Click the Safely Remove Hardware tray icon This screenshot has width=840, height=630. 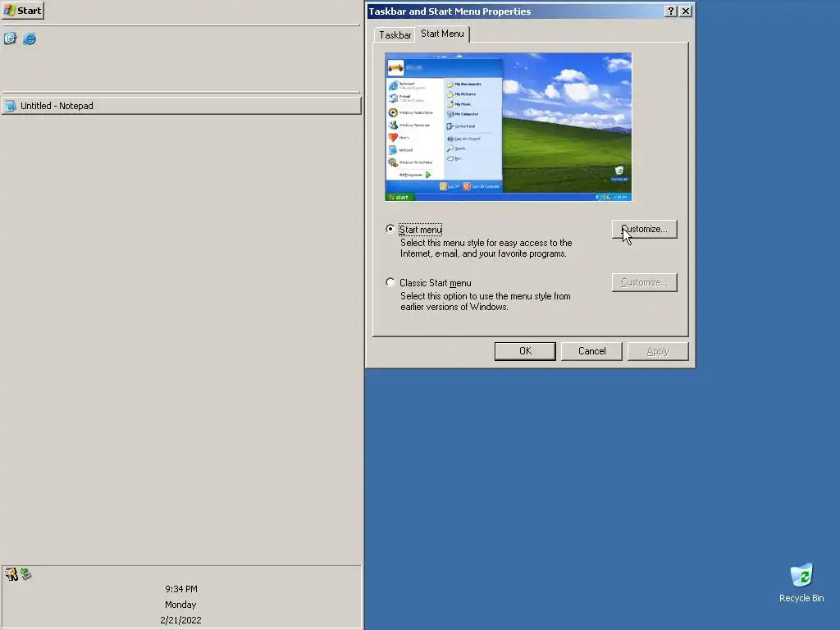click(x=25, y=573)
